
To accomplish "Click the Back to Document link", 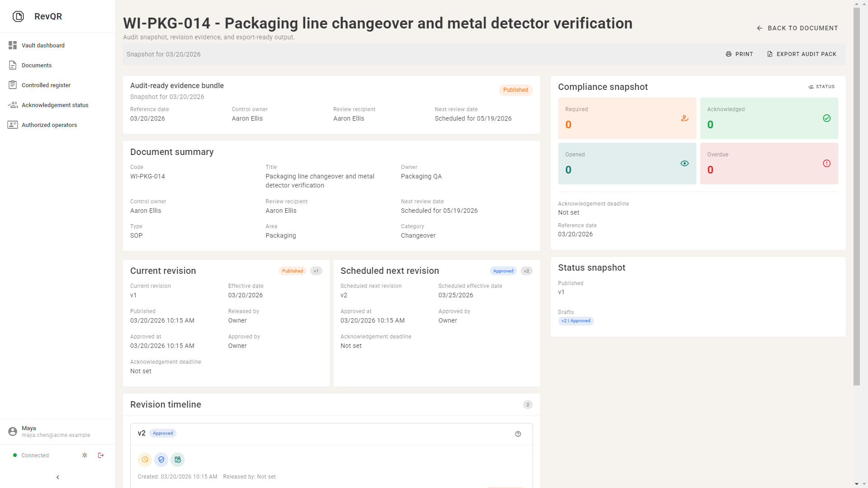I will pos(797,28).
